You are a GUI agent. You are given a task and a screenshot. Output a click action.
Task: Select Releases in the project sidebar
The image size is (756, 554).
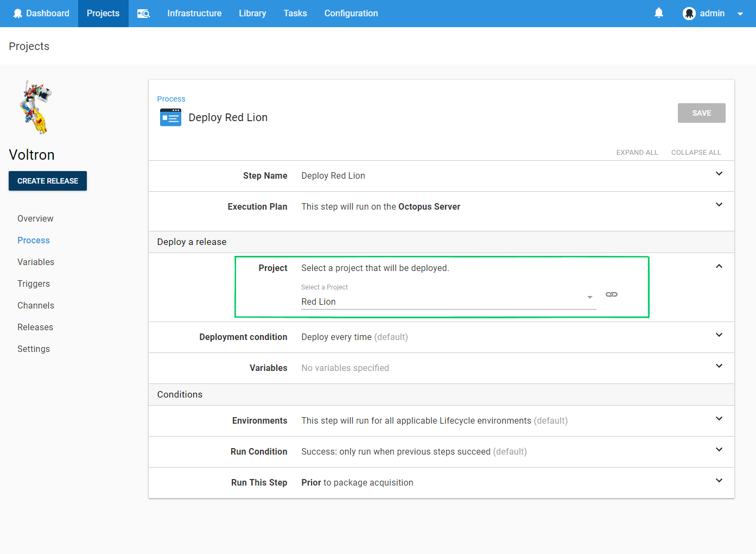[x=35, y=327]
